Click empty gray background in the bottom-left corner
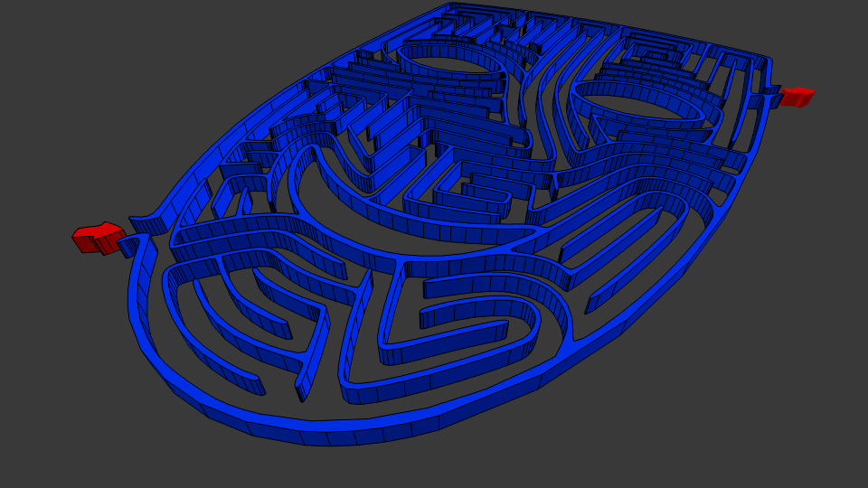 (54, 443)
